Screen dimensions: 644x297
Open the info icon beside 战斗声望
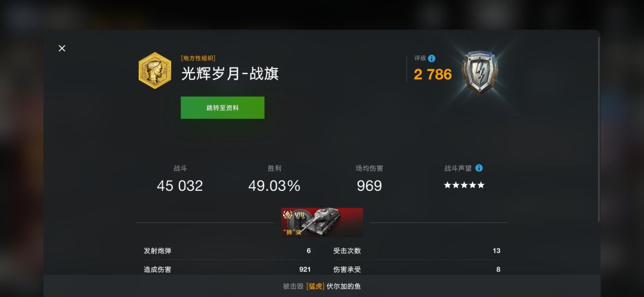coord(479,168)
